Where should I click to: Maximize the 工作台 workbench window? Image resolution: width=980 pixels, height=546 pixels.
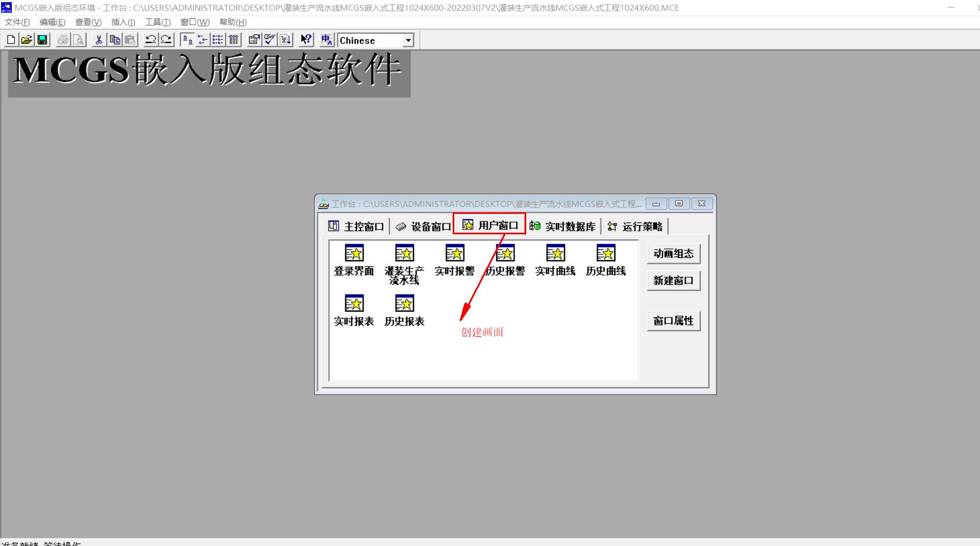click(x=679, y=204)
